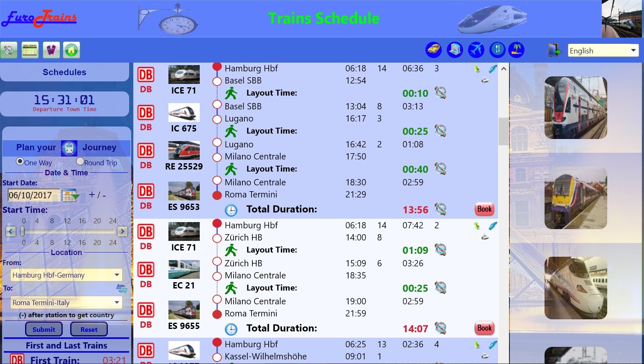Viewport: 644px width, 364px height.
Task: Click the RE 25529 train thumbnail
Action: (184, 151)
